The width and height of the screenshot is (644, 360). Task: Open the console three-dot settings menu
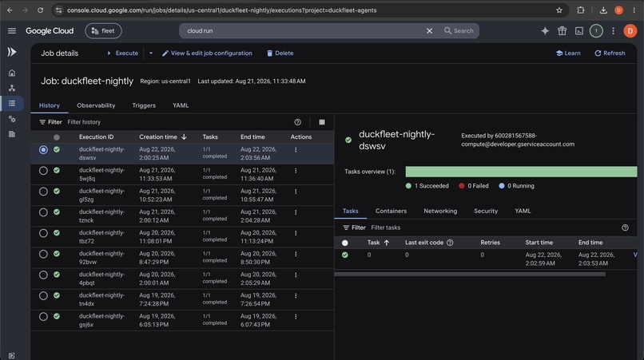[613, 31]
